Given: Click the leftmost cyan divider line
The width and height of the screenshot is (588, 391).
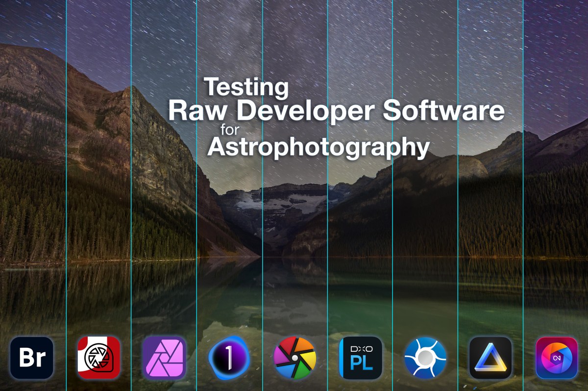Looking at the screenshot, I should [x=67, y=196].
